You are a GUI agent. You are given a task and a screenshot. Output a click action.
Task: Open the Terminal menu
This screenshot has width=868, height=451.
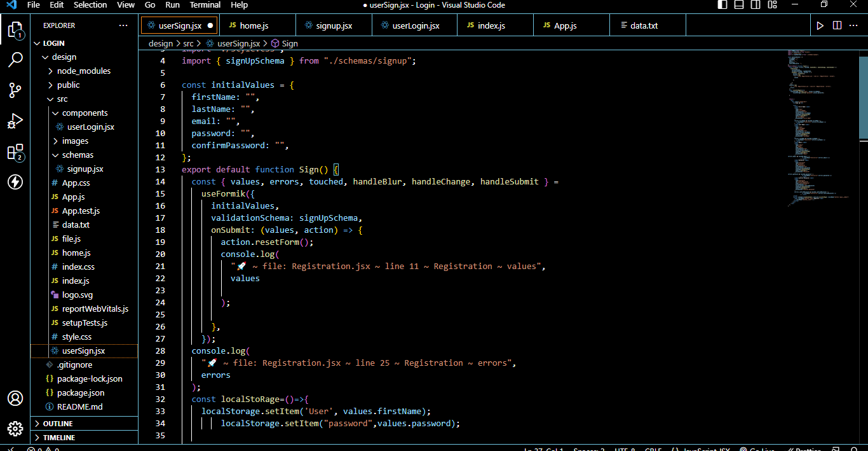(x=205, y=5)
